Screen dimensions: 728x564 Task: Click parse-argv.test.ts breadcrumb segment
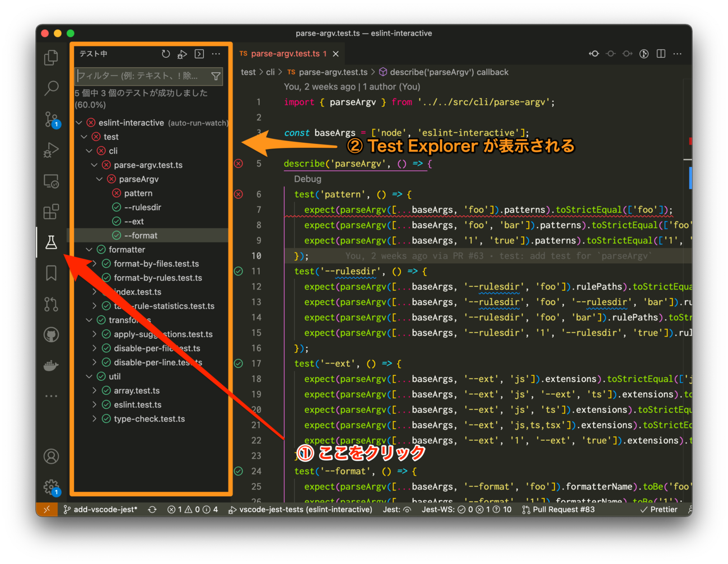(x=333, y=72)
